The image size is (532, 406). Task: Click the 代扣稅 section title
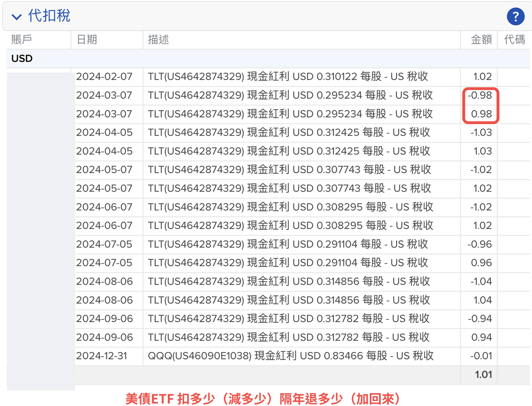(x=49, y=16)
